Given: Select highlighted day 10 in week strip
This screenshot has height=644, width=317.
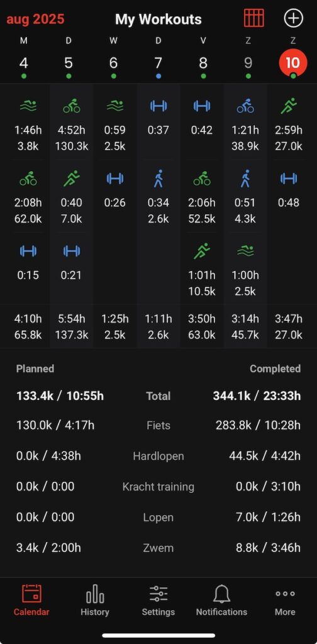Looking at the screenshot, I should pos(292,64).
